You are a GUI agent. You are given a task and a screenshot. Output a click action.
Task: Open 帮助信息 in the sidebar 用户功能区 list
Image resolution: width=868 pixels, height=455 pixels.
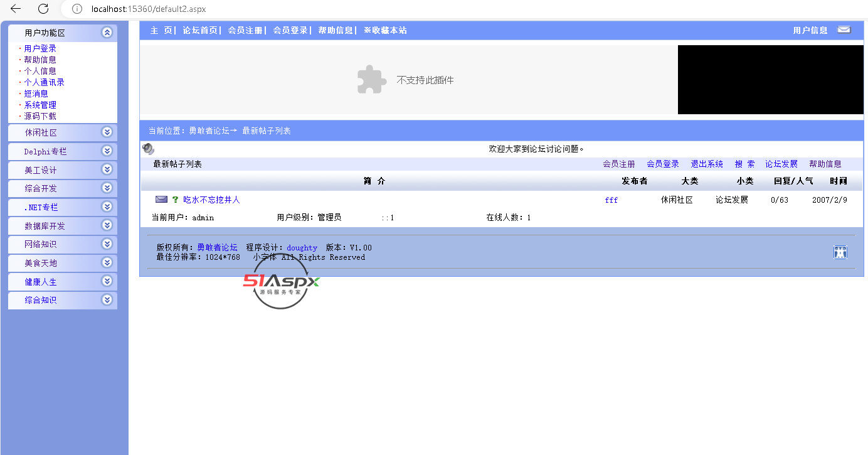(x=40, y=60)
